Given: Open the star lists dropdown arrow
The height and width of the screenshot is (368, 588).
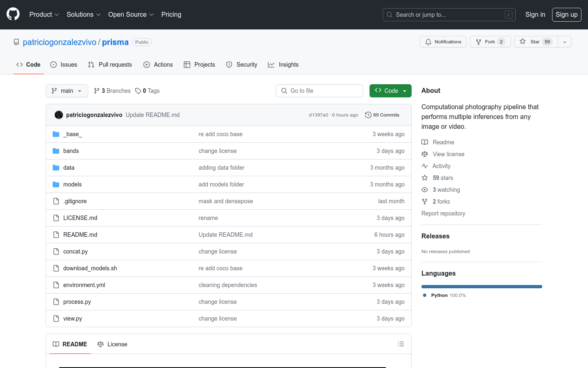Looking at the screenshot, I should pyautogui.click(x=565, y=42).
